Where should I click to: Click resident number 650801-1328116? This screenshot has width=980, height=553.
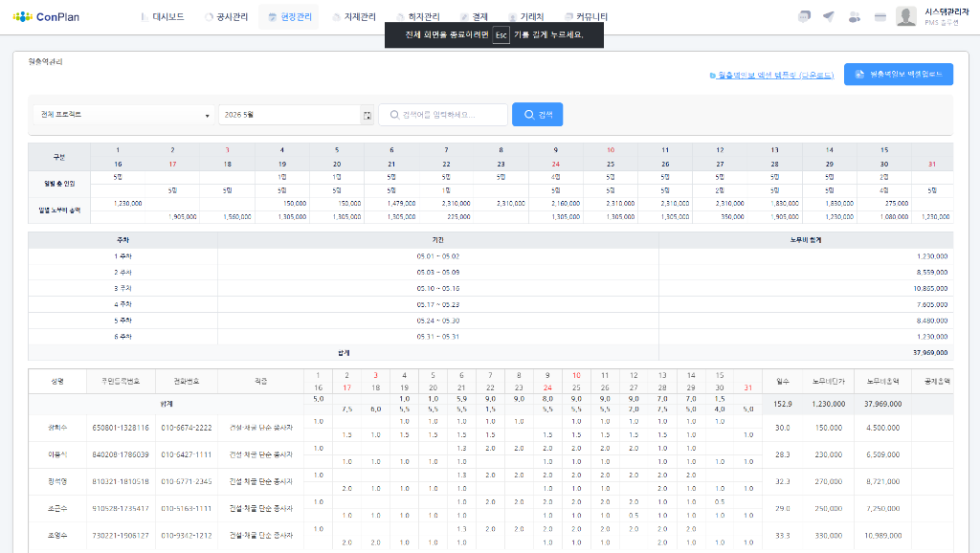click(121, 428)
